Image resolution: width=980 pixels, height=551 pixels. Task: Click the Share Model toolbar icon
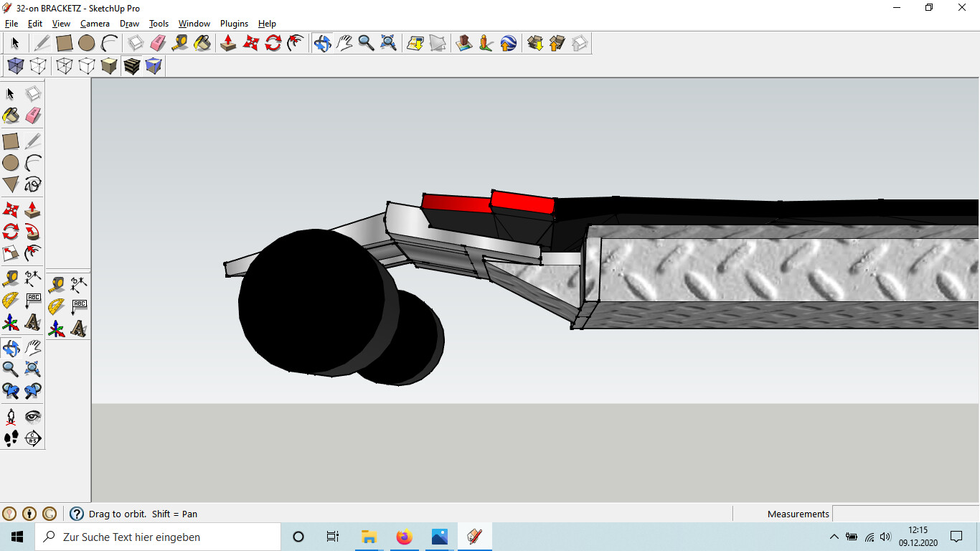pyautogui.click(x=557, y=44)
